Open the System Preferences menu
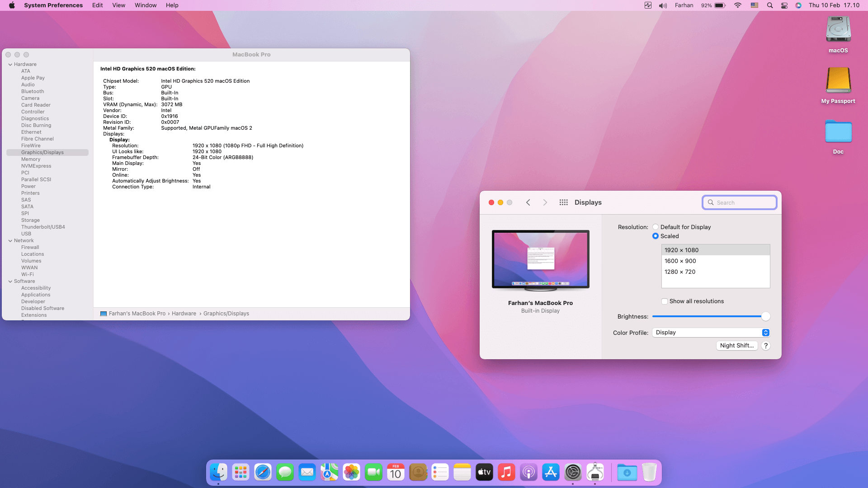 tap(53, 5)
